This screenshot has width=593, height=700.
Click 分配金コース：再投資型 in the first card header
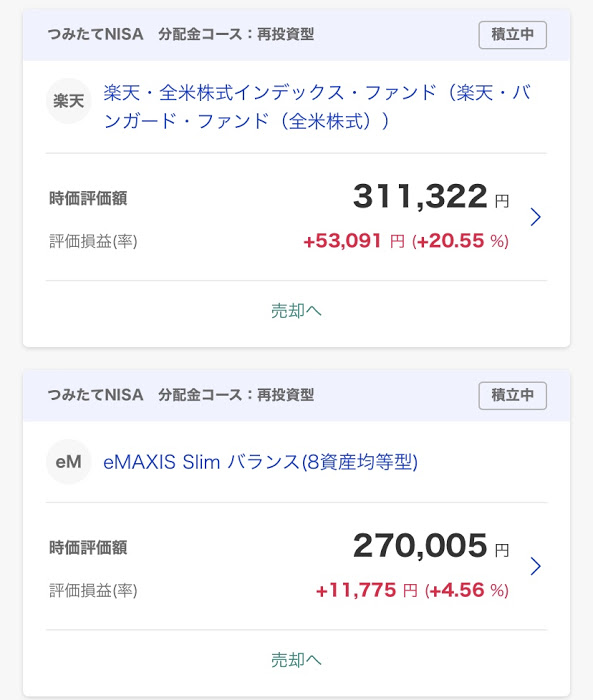[x=236, y=34]
